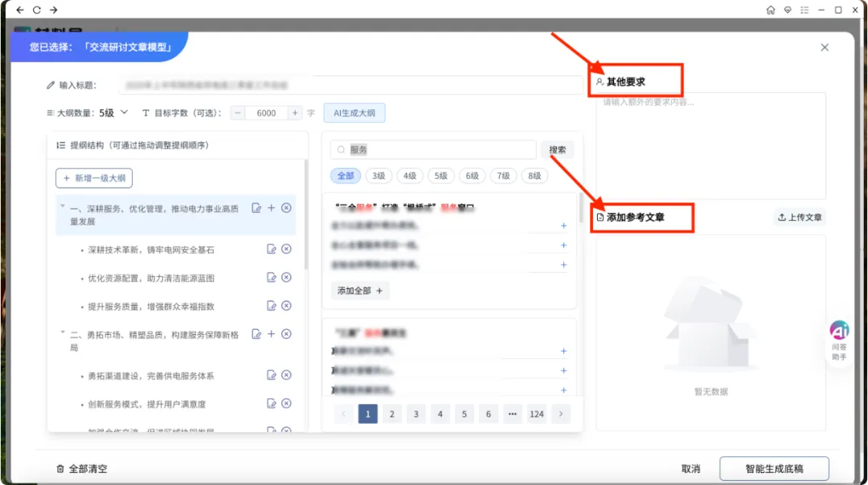This screenshot has height=485, width=868.
Task: Click the 搜索 button
Action: pos(558,150)
